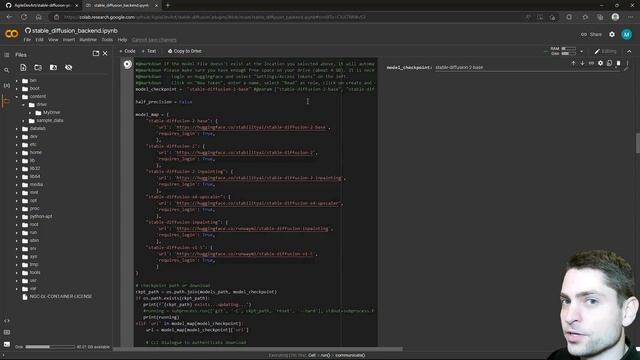The width and height of the screenshot is (640, 360).
Task: Select NGC-DL-CONTAINER-LICENSE file
Action: (x=61, y=297)
